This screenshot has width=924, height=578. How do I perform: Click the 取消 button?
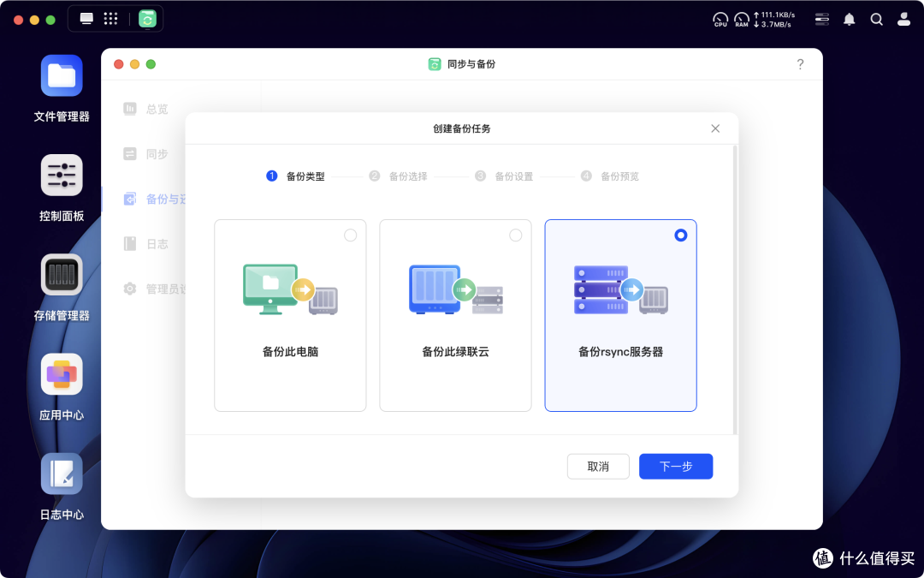598,467
